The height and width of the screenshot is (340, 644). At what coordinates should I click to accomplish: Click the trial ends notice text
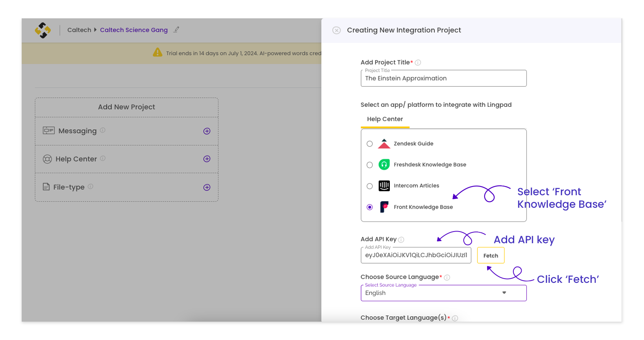244,53
